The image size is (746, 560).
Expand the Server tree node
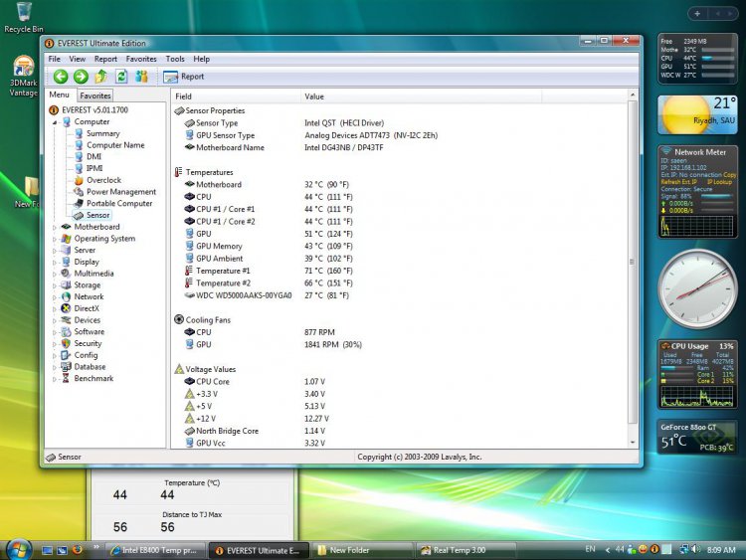[55, 251]
